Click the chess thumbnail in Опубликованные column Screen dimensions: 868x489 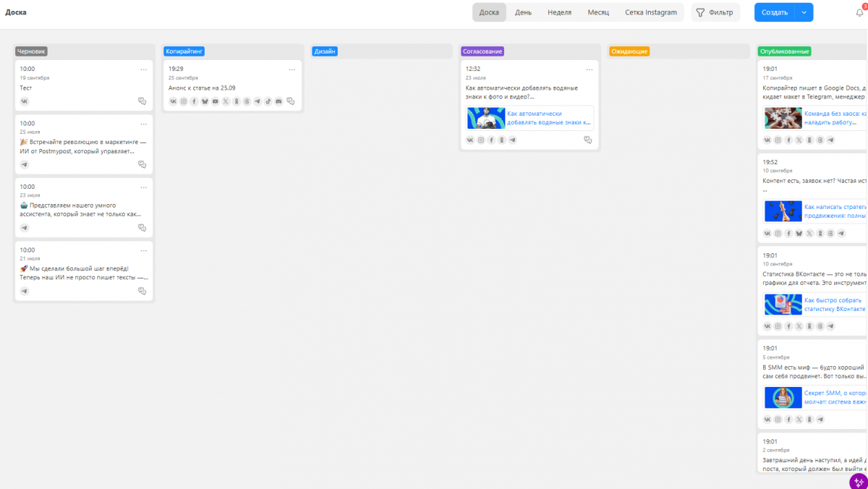click(783, 211)
